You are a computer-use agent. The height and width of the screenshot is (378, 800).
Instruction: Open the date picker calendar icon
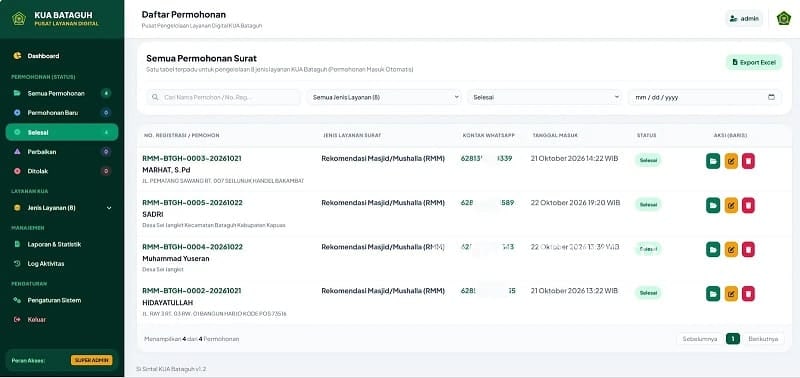tap(771, 97)
